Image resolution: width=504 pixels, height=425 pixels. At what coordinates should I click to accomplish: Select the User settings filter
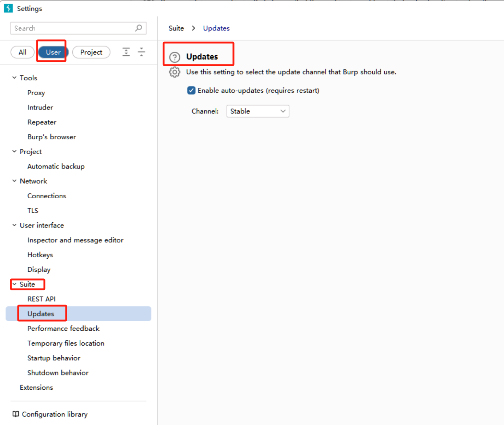click(x=53, y=52)
